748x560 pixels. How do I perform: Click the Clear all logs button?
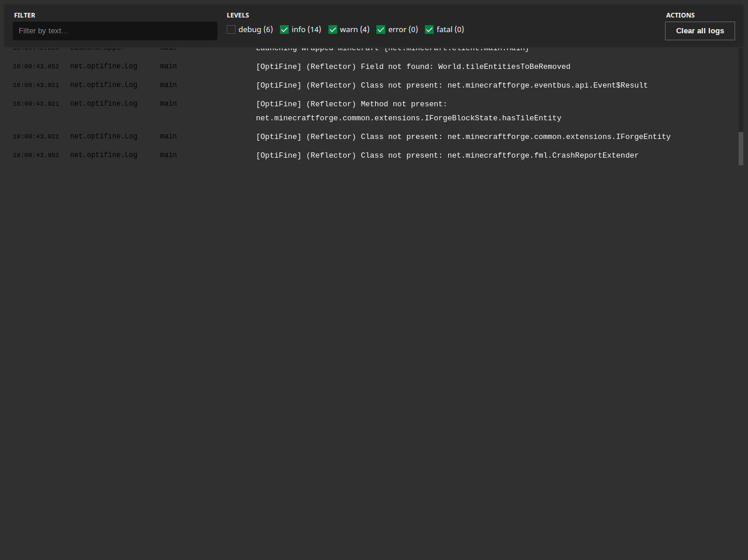pos(700,31)
